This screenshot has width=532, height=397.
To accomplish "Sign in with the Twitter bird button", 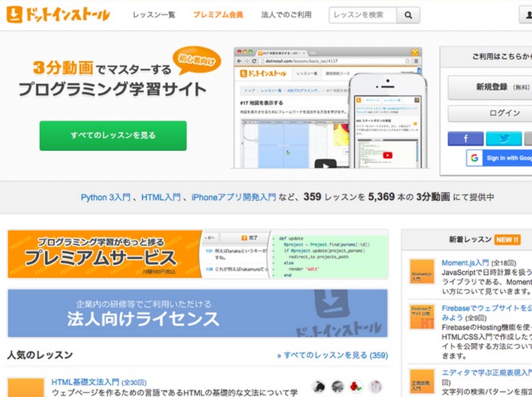I will pyautogui.click(x=504, y=138).
